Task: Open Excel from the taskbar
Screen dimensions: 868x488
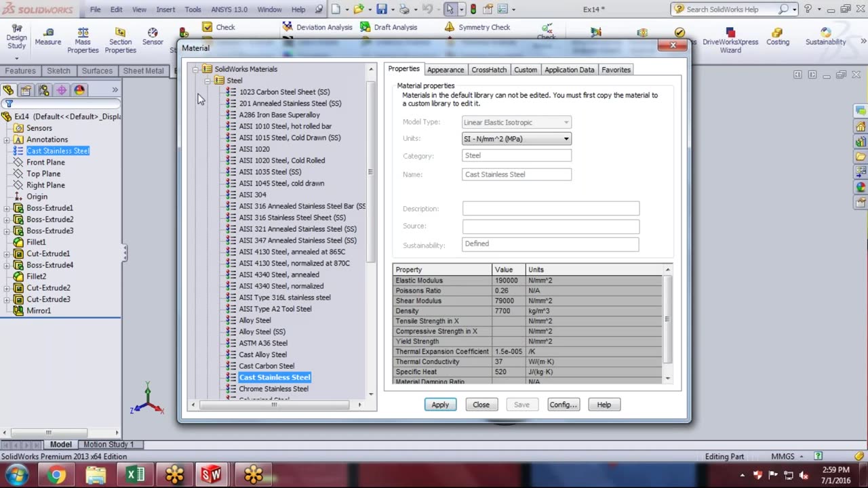Action: click(136, 474)
